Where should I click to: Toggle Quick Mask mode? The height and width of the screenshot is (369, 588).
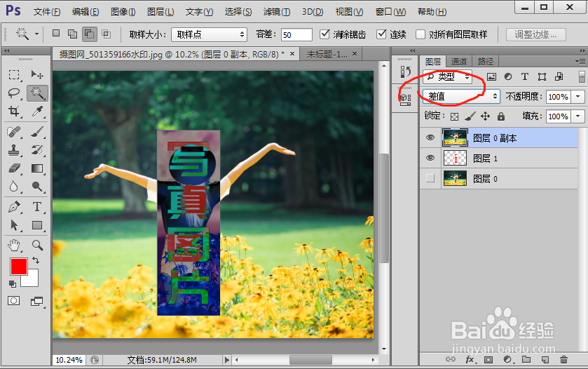point(14,301)
